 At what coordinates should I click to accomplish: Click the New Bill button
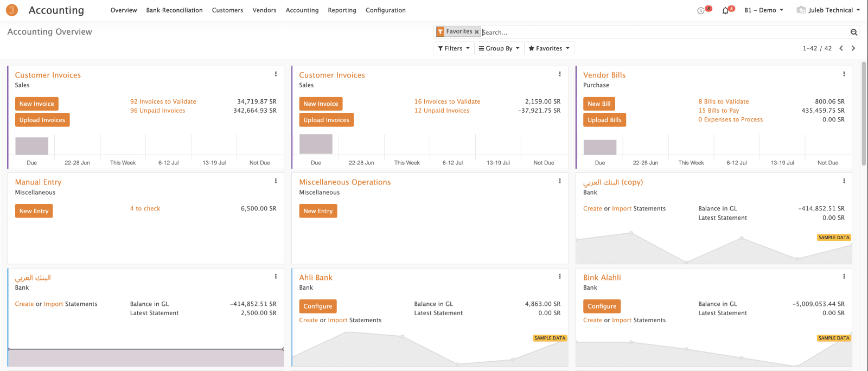coord(599,104)
